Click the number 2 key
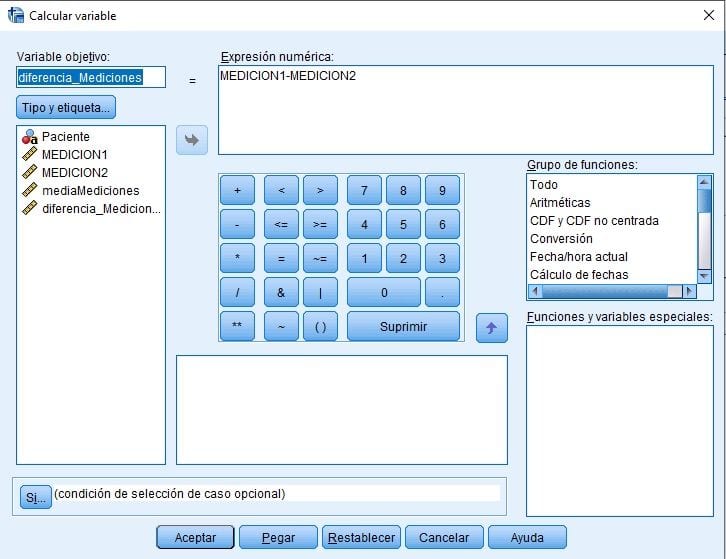The image size is (726, 559). click(x=403, y=258)
